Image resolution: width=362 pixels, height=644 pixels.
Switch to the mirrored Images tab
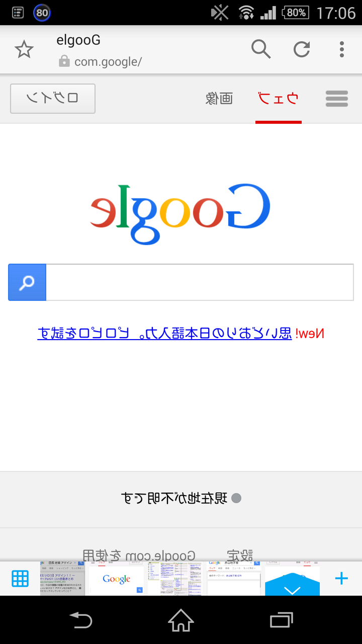(x=219, y=99)
